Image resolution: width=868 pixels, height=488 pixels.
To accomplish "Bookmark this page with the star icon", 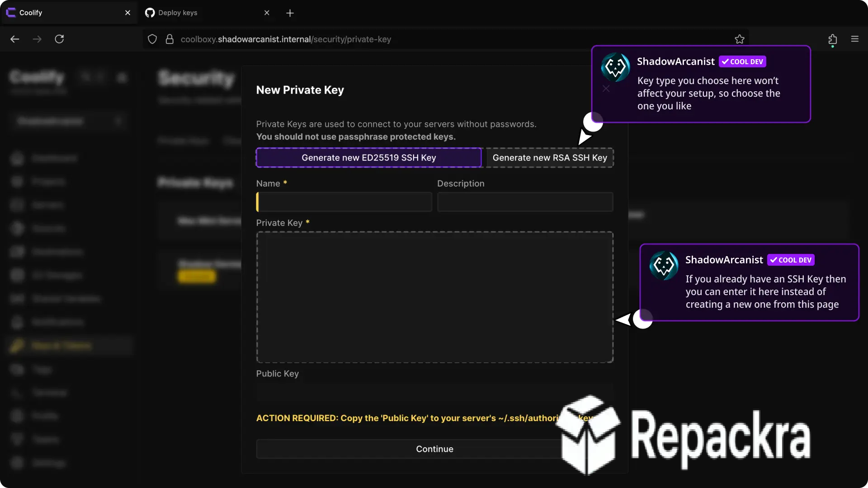I will (x=740, y=39).
